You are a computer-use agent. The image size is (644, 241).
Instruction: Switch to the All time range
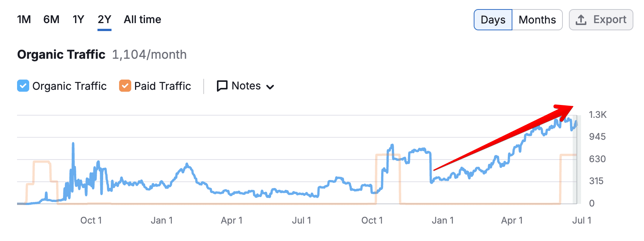pyautogui.click(x=142, y=19)
